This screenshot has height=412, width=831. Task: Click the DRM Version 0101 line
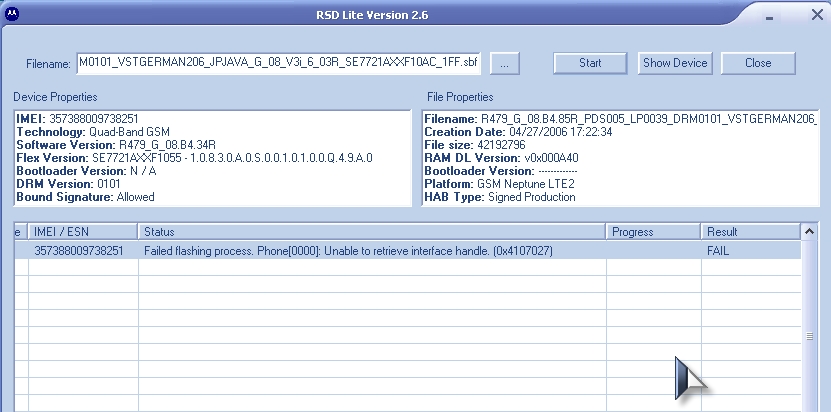[68, 184]
